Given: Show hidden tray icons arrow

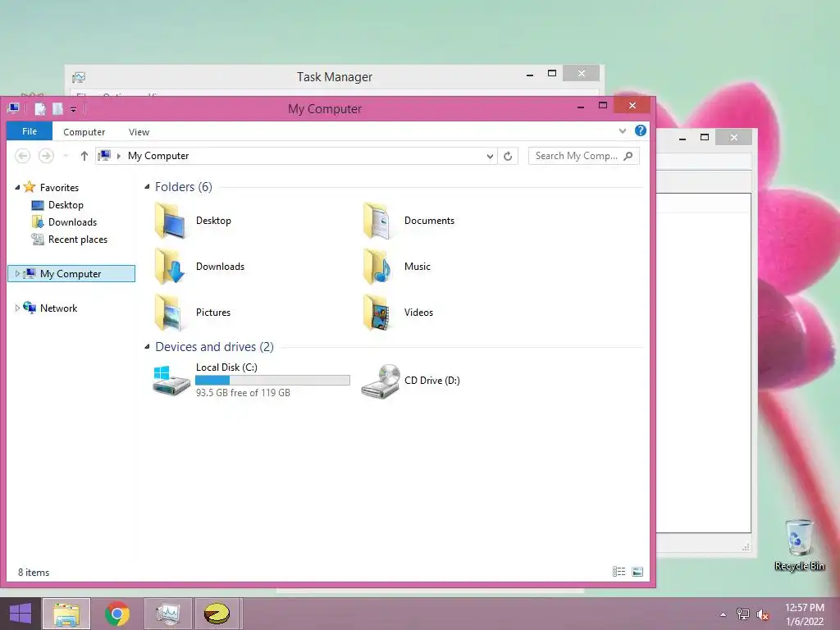Looking at the screenshot, I should [724, 614].
